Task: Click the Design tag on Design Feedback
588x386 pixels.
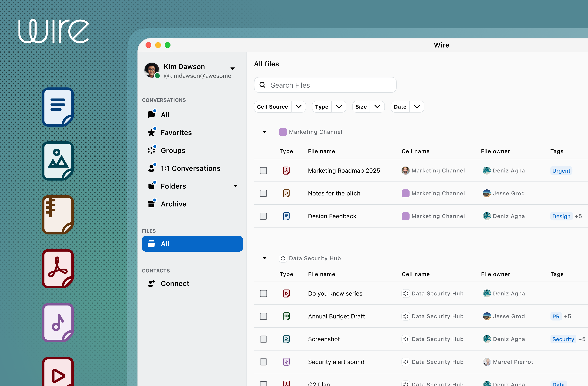Action: tap(561, 216)
